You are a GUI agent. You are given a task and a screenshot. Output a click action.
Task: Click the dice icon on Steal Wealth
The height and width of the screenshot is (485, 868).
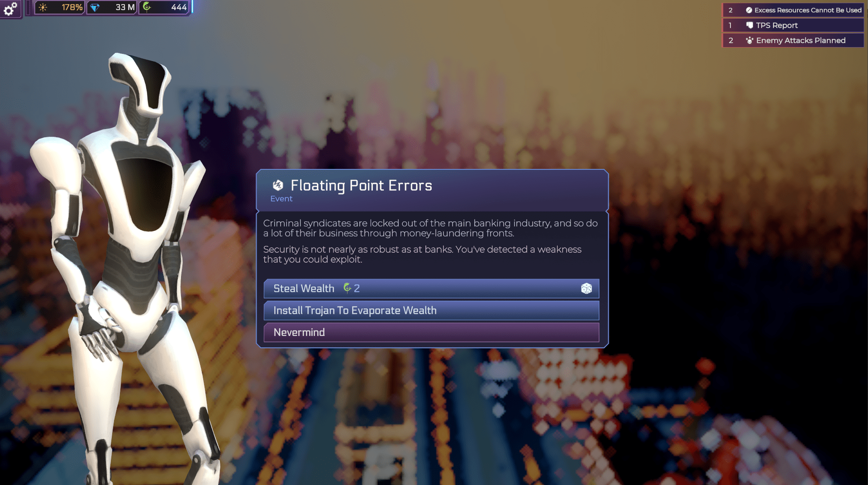[x=586, y=288]
